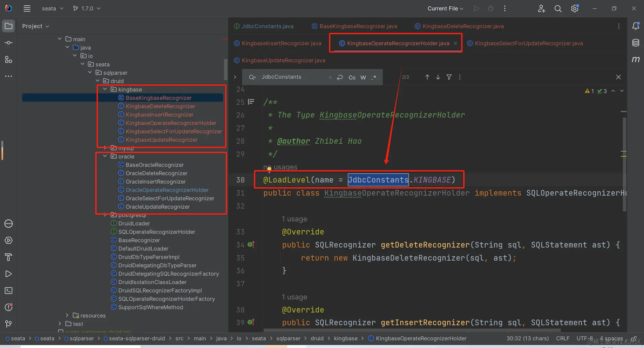Open the Maven tool window
Image resolution: width=644 pixels, height=348 pixels.
[x=636, y=59]
